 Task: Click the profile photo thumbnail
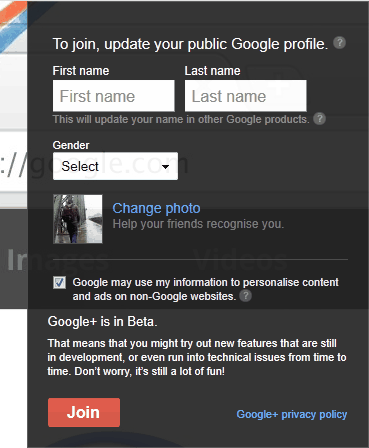(x=78, y=219)
